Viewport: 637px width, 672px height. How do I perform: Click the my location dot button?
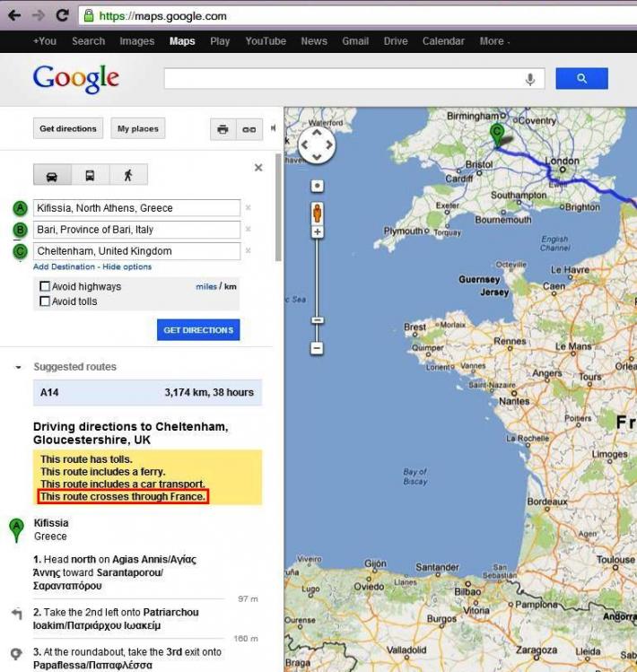tap(318, 186)
